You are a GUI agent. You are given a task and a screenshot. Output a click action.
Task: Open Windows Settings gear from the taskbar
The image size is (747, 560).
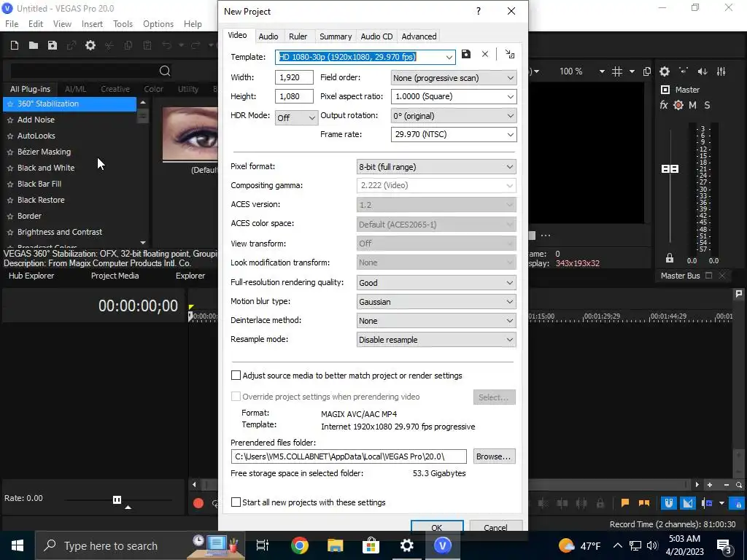click(407, 545)
